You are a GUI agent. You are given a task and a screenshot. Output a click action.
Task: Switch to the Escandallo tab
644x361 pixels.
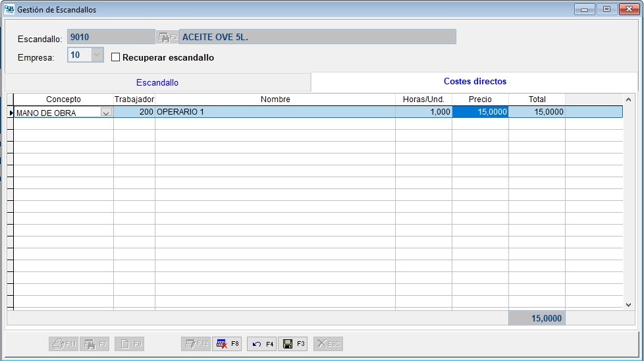click(157, 83)
